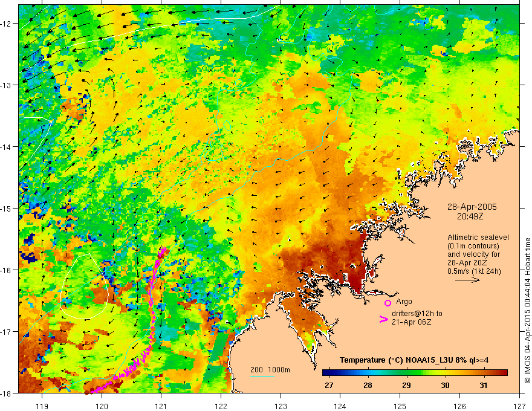Click the '21-Apr 06Z' legend text
This screenshot has height=411, width=532.
coord(412,322)
